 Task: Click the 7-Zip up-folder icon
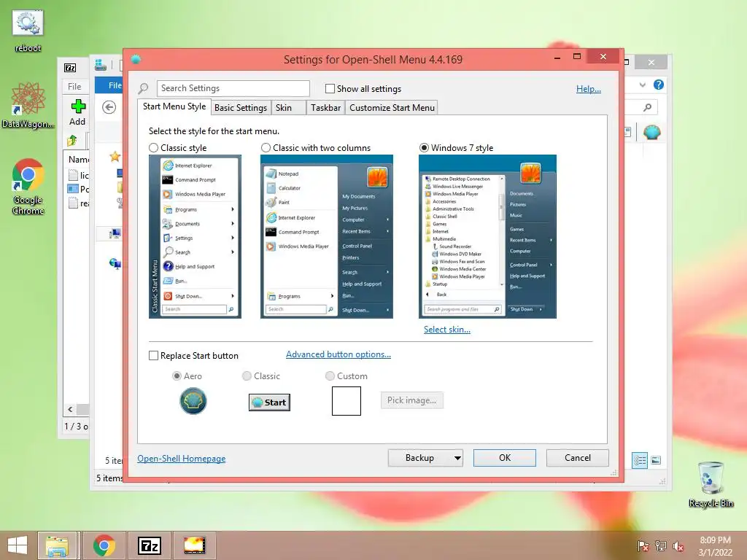[72, 141]
